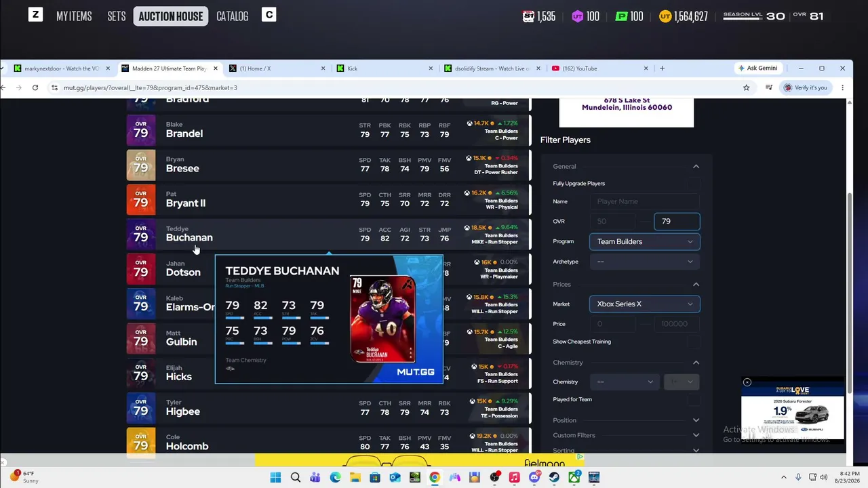The image size is (868, 488).
Task: Click the season tickets 1,535 icon
Action: pos(529,16)
